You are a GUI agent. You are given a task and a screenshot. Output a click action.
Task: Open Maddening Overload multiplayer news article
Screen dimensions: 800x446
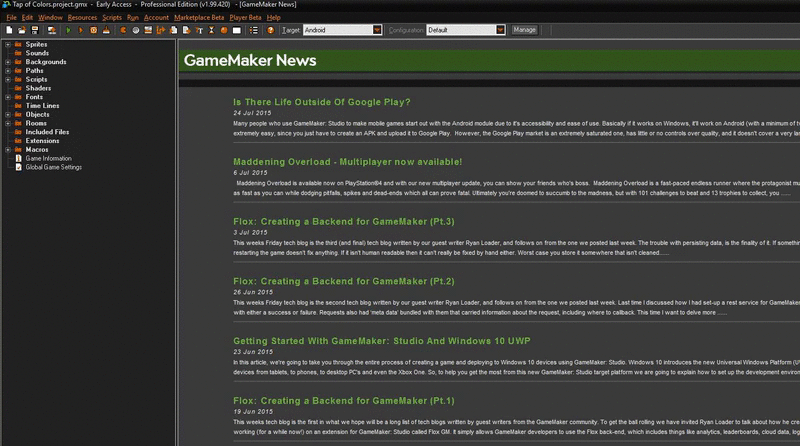(x=347, y=162)
